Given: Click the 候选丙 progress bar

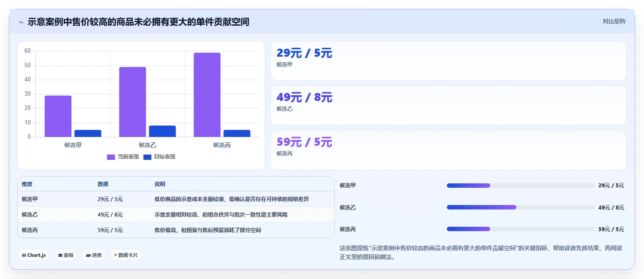Looking at the screenshot, I should tap(520, 229).
